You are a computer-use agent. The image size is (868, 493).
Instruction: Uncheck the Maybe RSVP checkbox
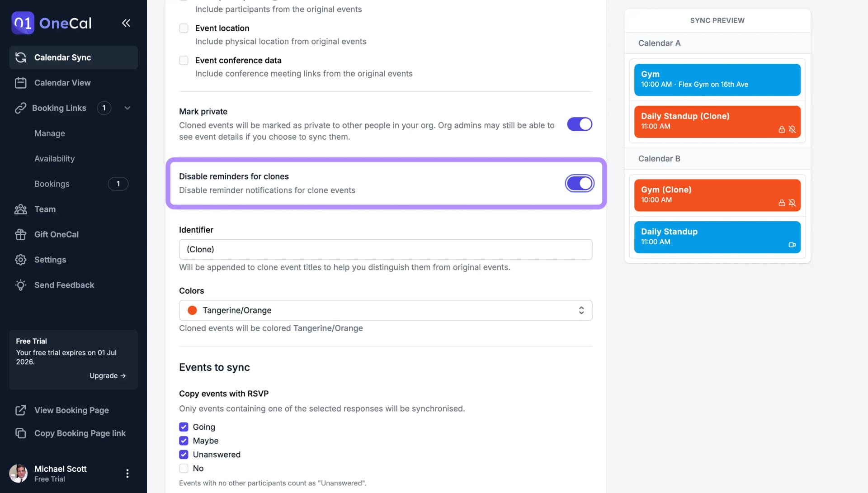[x=184, y=441]
